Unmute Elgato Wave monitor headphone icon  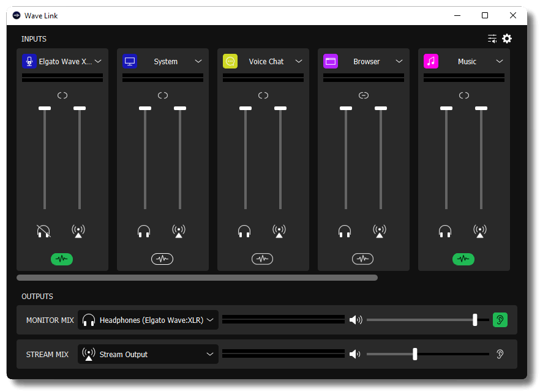coord(43,231)
